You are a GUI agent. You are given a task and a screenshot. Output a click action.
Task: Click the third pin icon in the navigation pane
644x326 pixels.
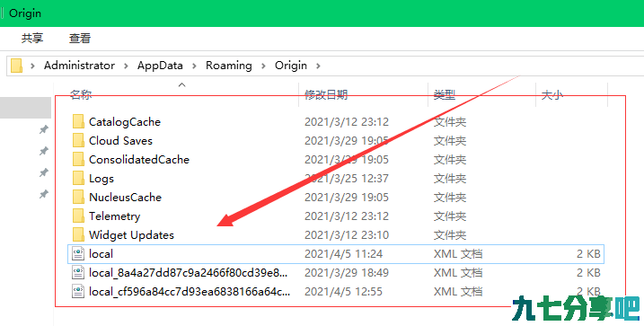click(43, 172)
